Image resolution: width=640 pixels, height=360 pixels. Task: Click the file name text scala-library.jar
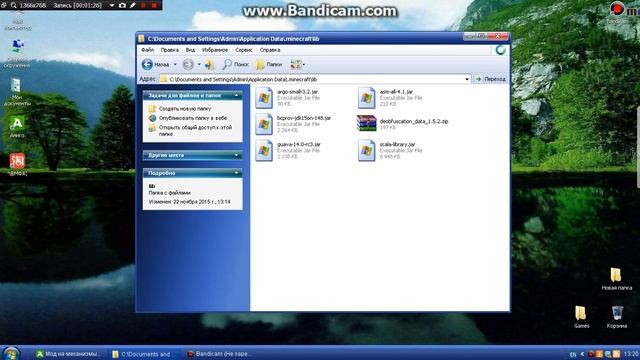point(398,144)
